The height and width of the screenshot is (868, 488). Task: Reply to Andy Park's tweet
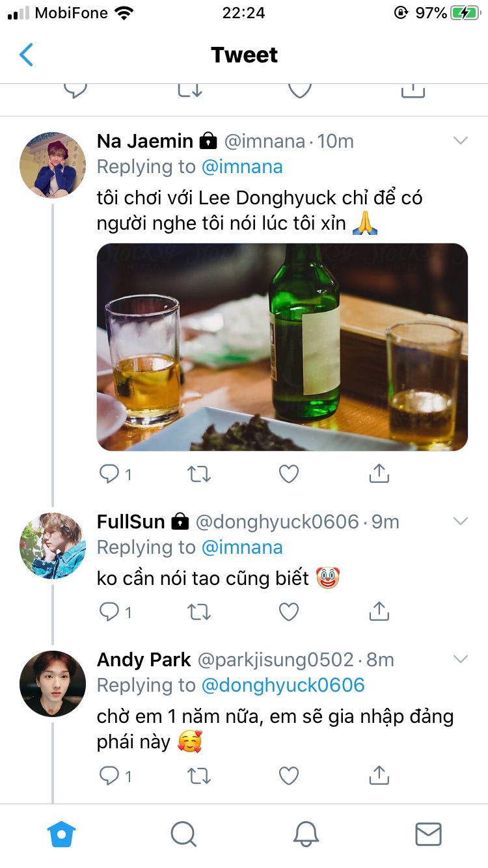click(109, 775)
